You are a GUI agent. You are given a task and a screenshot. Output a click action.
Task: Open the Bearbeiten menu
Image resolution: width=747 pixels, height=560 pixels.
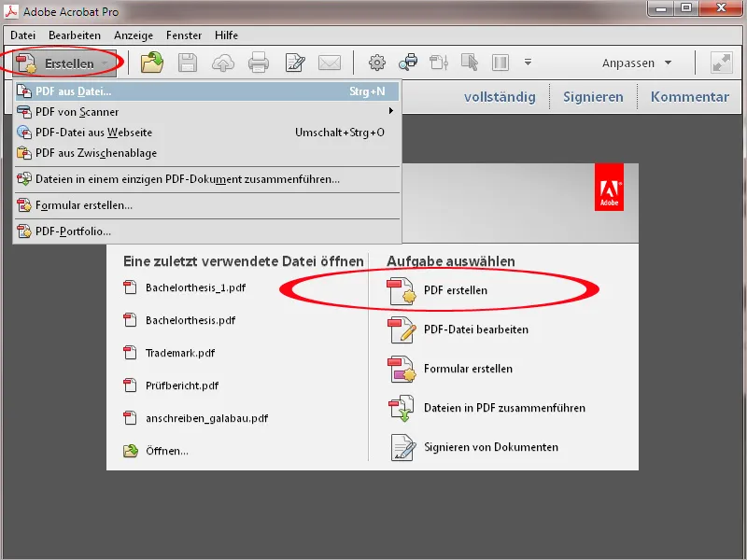(75, 35)
